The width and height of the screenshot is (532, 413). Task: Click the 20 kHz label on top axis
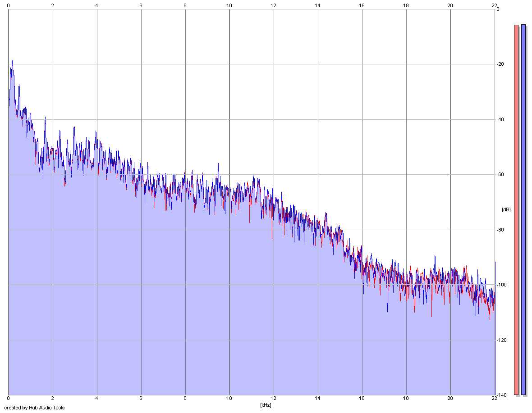click(x=450, y=5)
